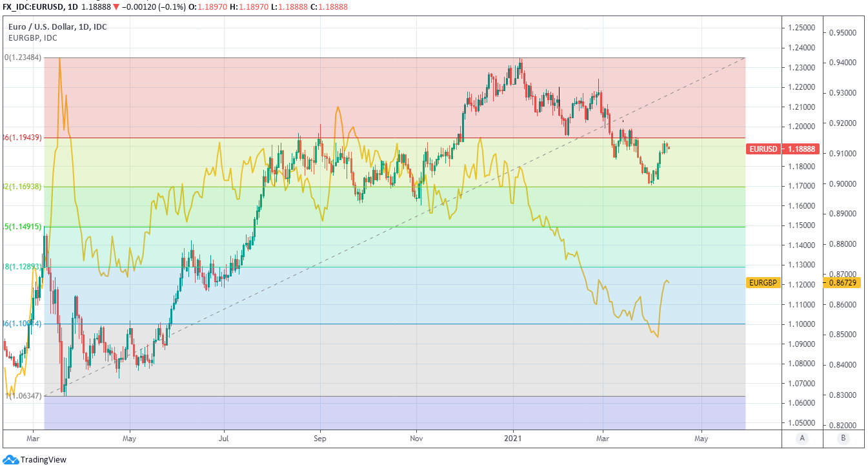Viewport: 868px width, 467px height.
Task: Click the 1.19439 Fibonacci level label
Action: [x=23, y=138]
